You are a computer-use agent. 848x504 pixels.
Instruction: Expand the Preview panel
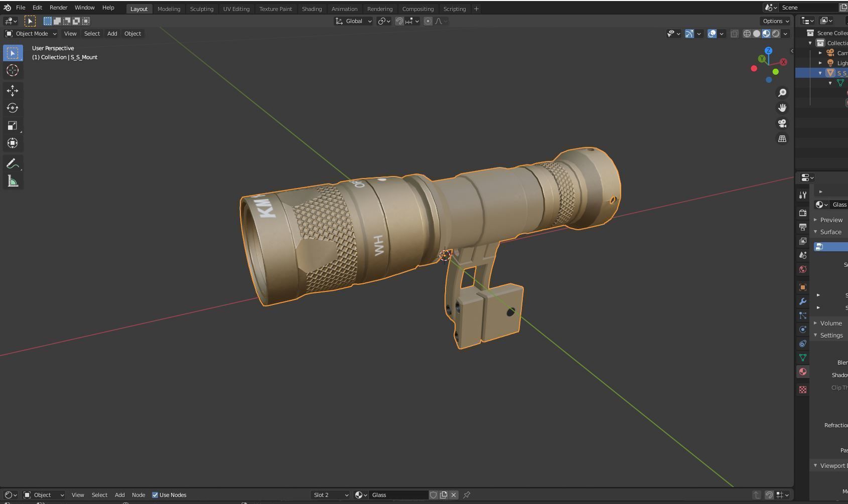[830, 220]
